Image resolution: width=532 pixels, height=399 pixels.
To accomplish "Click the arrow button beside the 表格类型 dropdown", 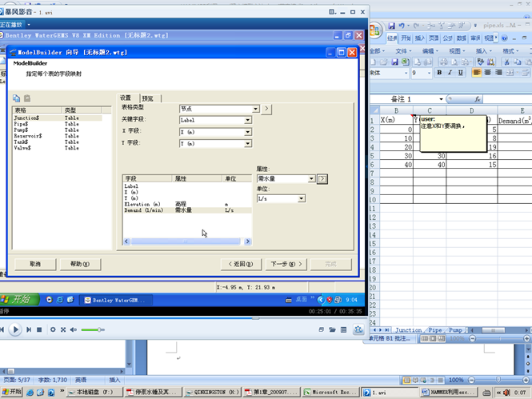I will pyautogui.click(x=266, y=109).
